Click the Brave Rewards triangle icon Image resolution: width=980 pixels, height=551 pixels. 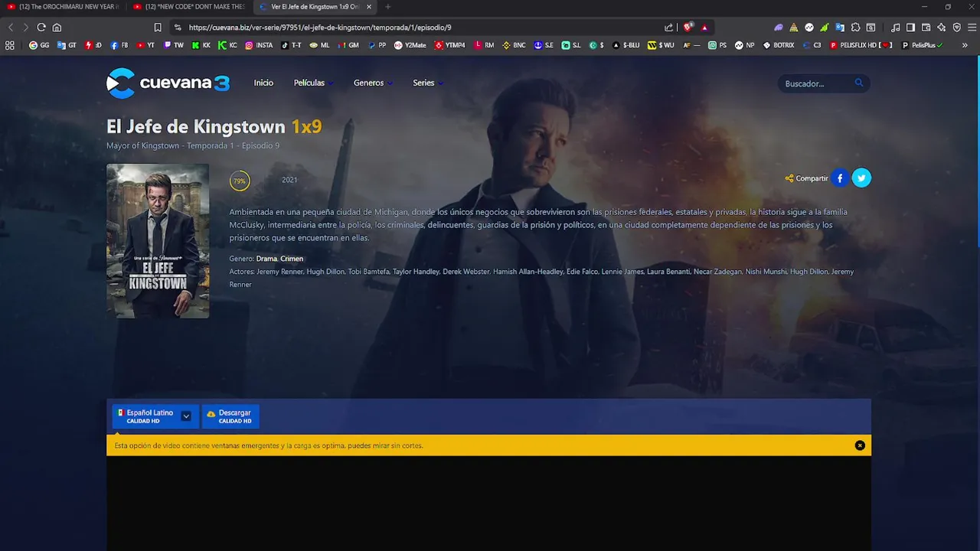click(x=704, y=27)
